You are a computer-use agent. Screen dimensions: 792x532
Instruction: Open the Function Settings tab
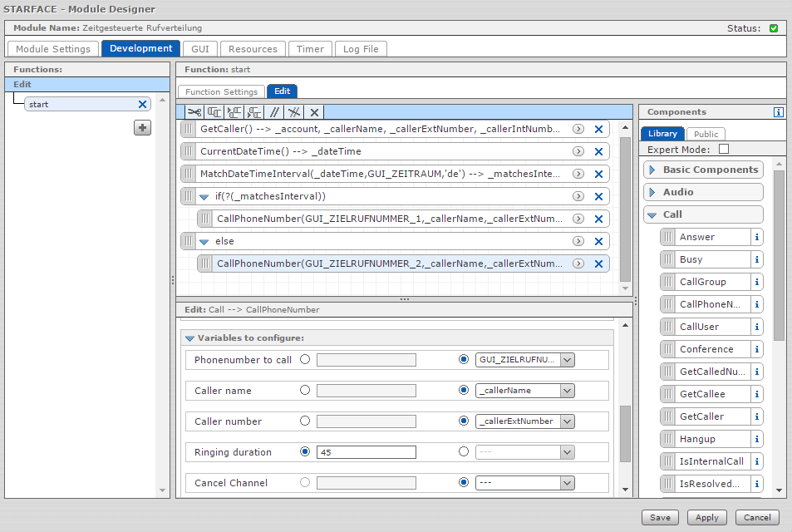pyautogui.click(x=221, y=91)
